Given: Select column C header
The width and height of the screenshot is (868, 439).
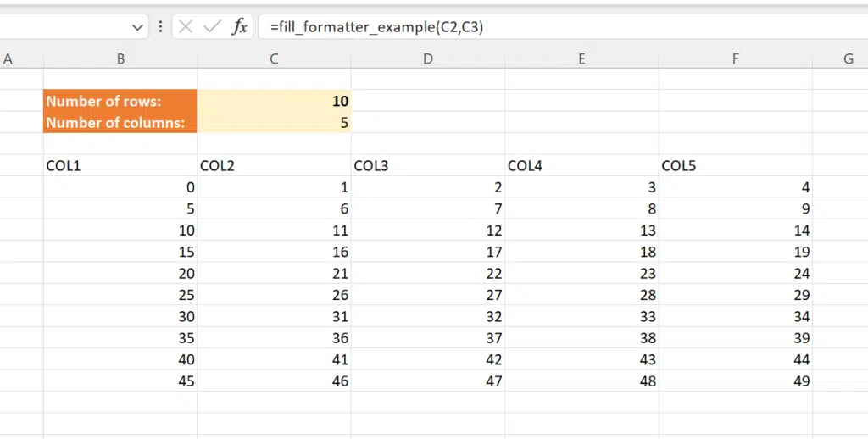Looking at the screenshot, I should pos(274,59).
